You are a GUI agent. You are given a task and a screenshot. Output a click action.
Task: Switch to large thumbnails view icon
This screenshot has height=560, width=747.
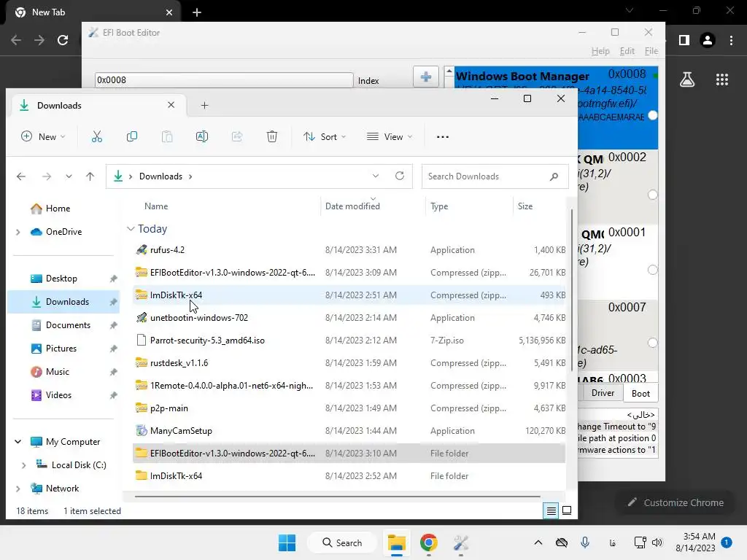pos(567,510)
